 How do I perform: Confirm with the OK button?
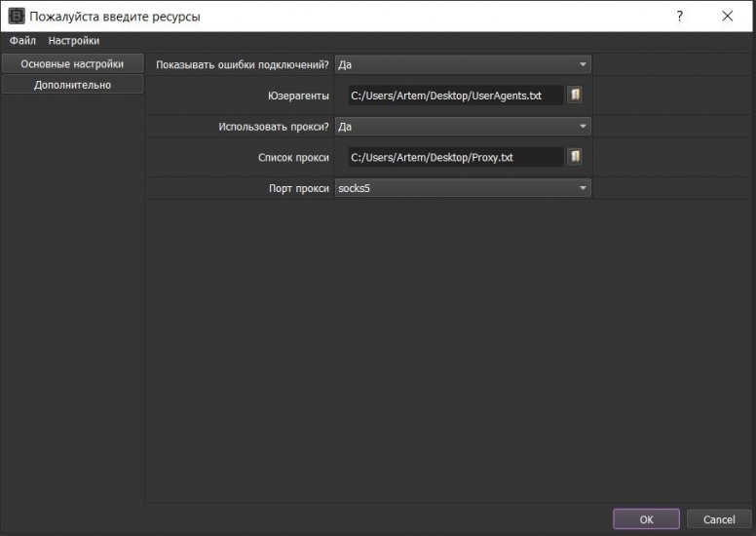coord(646,519)
